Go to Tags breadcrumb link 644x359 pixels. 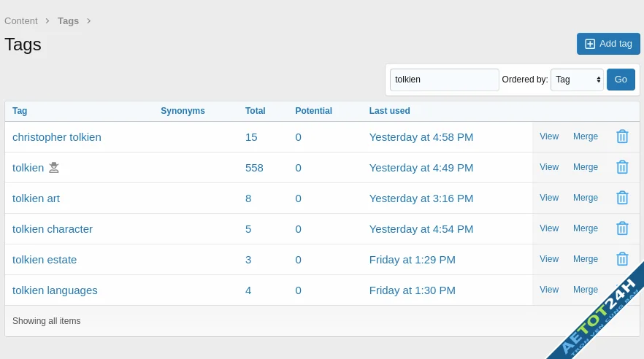point(68,21)
